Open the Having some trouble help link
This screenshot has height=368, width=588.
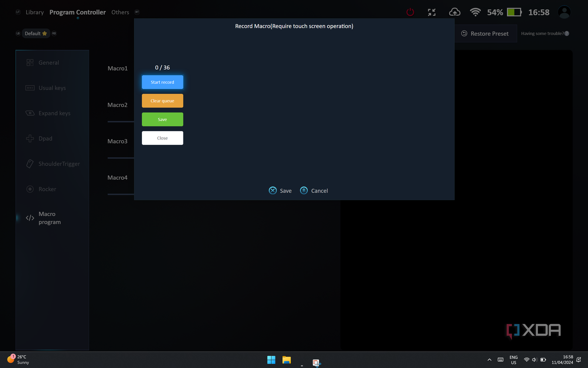click(x=545, y=34)
